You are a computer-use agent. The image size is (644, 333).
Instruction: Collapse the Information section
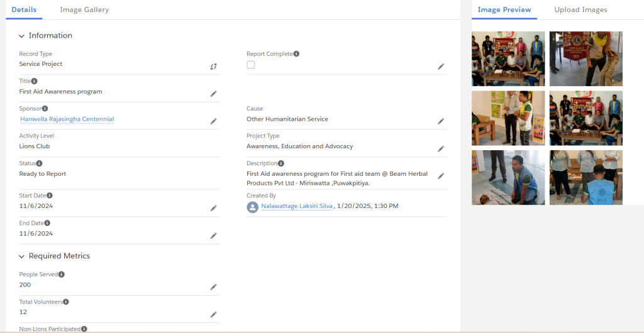[21, 36]
